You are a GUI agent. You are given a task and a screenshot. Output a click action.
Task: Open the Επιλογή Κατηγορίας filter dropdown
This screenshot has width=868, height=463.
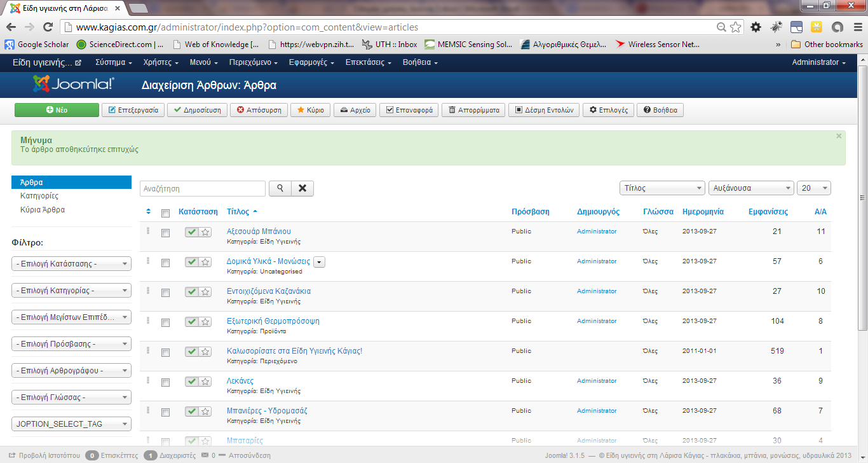[x=71, y=291]
